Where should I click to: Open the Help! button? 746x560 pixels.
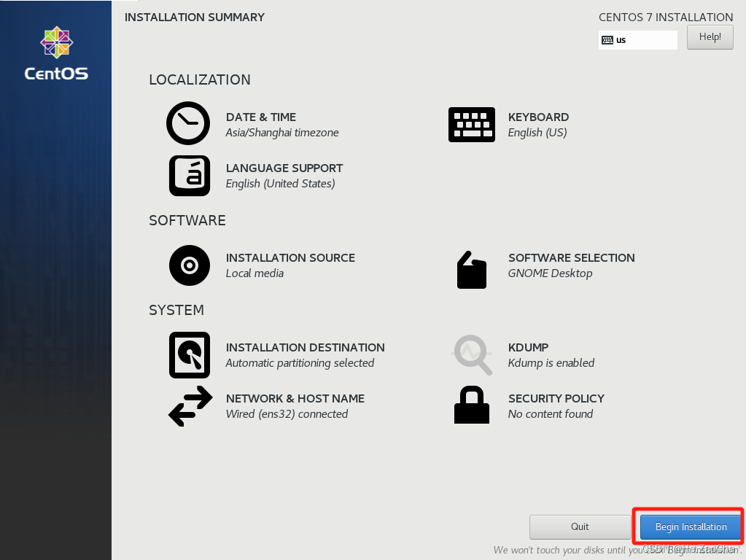pyautogui.click(x=710, y=37)
